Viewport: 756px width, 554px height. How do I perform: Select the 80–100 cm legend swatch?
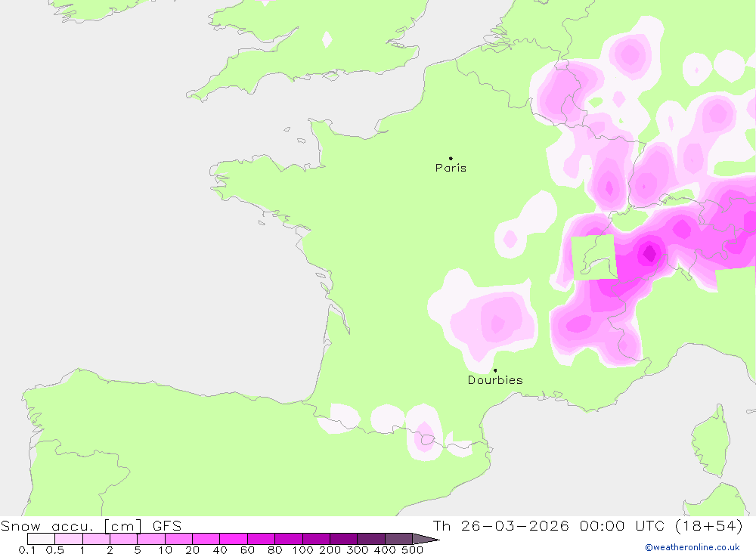coord(289,539)
